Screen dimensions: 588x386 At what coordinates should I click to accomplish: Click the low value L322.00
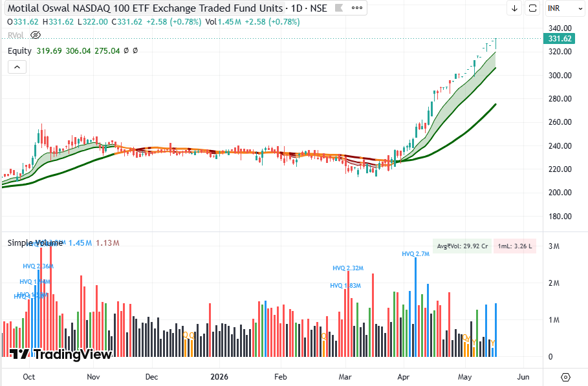pyautogui.click(x=93, y=22)
